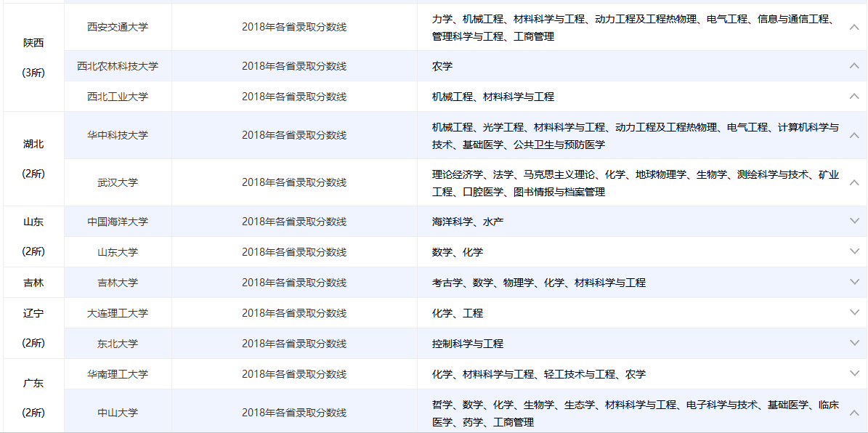Select the 吉林 province cell
This screenshot has width=868, height=433.
[33, 283]
